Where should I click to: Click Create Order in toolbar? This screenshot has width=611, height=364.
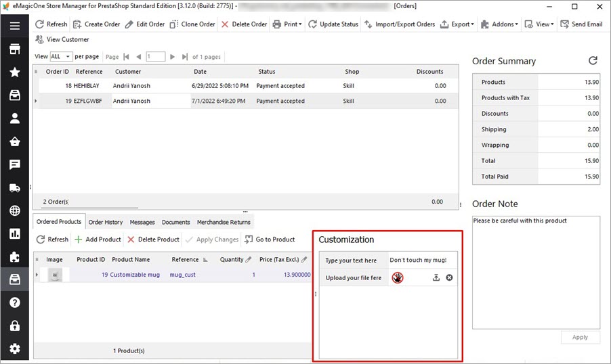tap(97, 24)
